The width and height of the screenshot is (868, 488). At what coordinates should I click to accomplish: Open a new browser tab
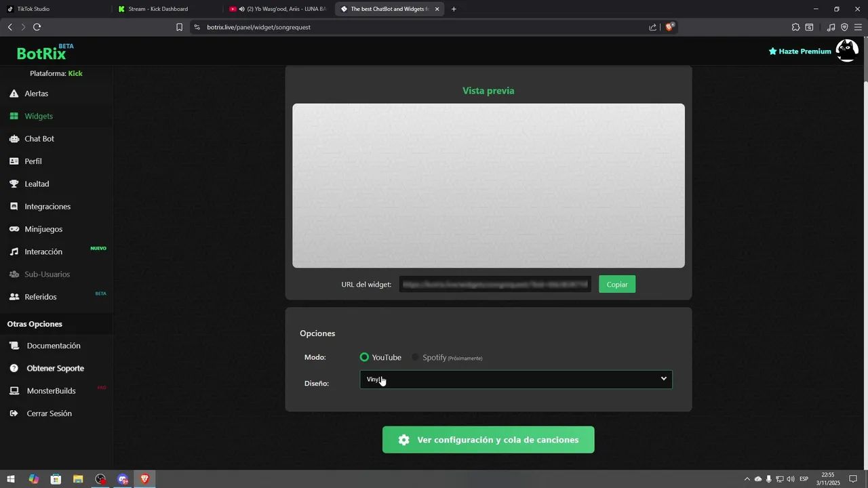pyautogui.click(x=454, y=9)
